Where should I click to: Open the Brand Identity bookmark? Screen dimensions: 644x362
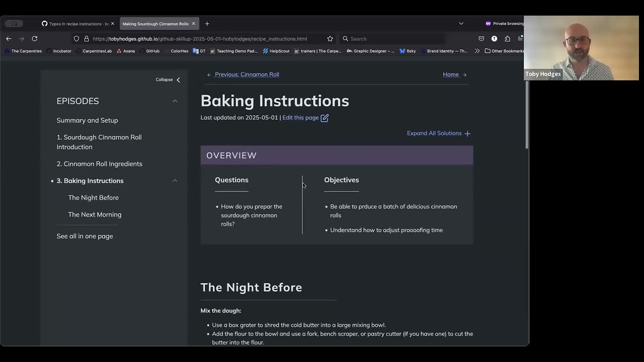point(444,51)
